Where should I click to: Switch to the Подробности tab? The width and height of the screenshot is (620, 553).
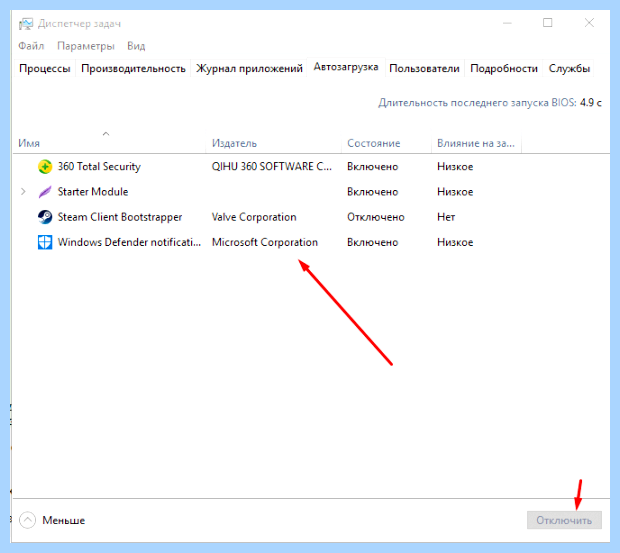(x=504, y=68)
